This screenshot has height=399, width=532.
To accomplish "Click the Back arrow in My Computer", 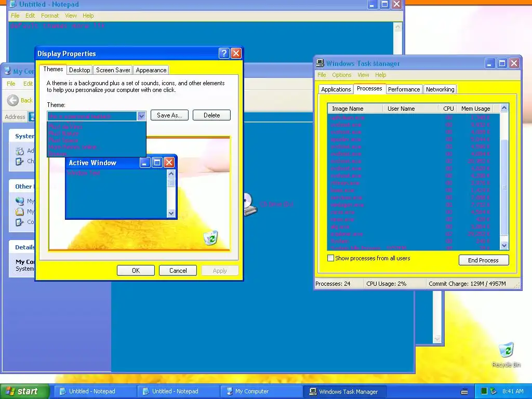I will pyautogui.click(x=13, y=100).
